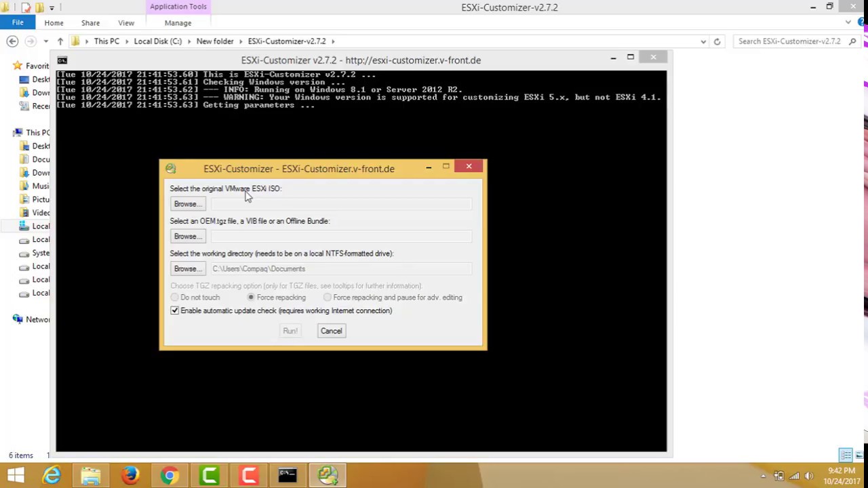This screenshot has height=488, width=868.
Task: Open the recent locations dropdown arrow
Action: pyautogui.click(x=45, y=41)
